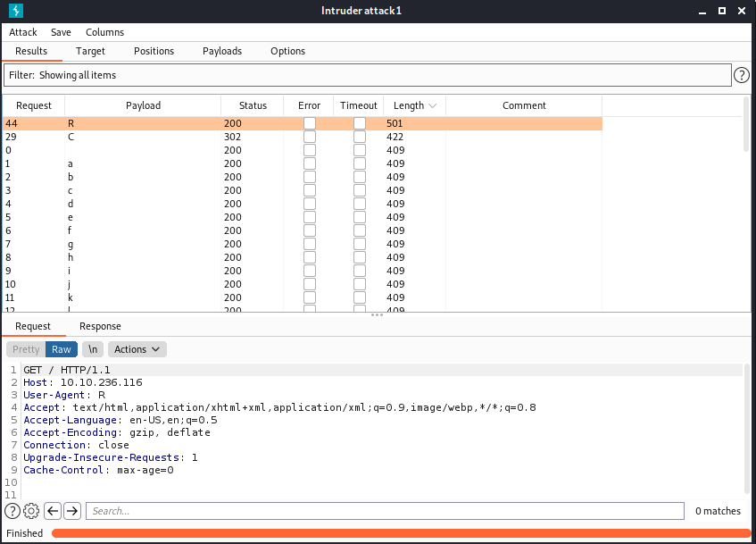
Task: Open the Actions dropdown
Action: point(137,349)
